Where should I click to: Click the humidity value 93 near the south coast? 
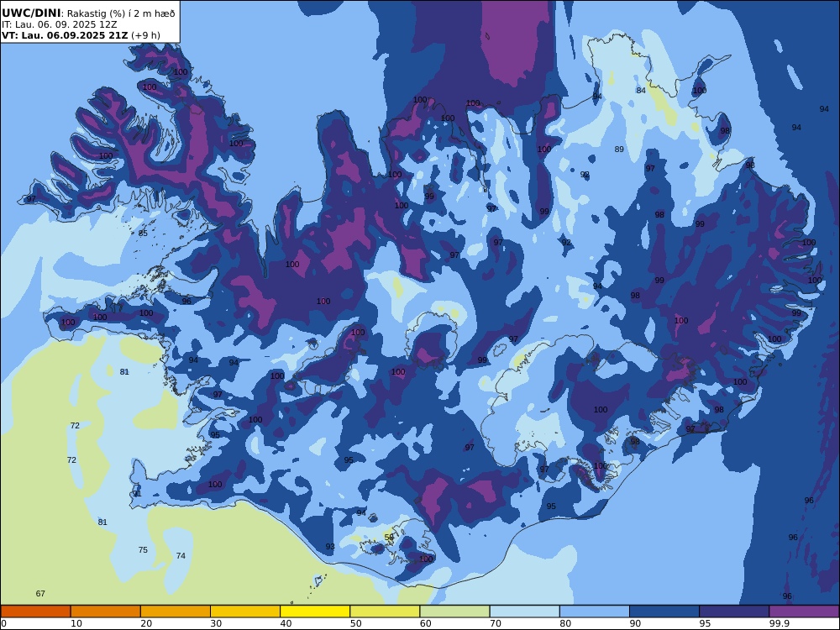[330, 547]
